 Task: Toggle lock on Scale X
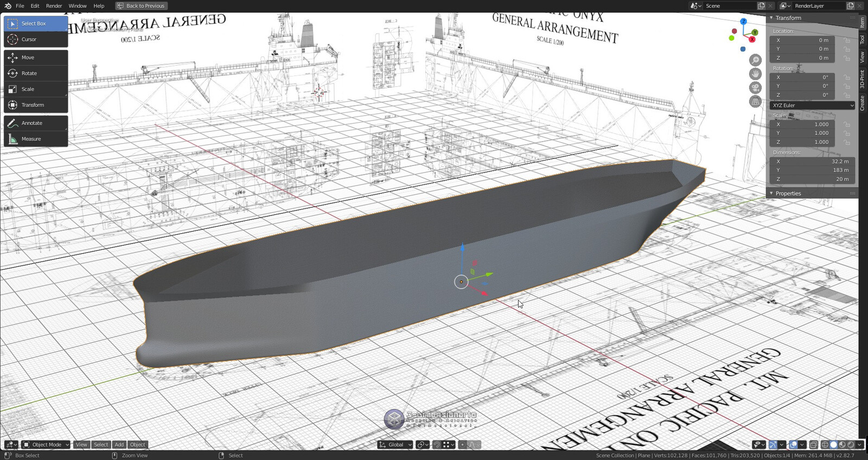pyautogui.click(x=847, y=125)
